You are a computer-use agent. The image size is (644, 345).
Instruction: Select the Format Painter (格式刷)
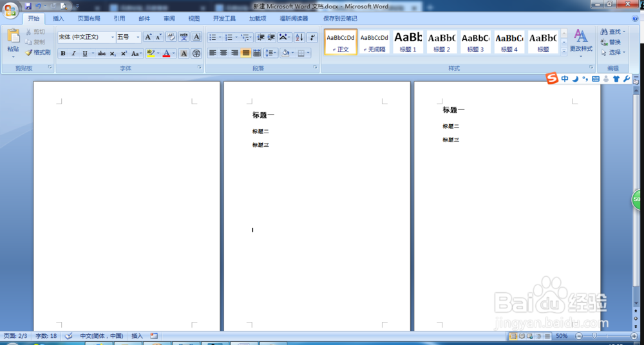coord(37,52)
